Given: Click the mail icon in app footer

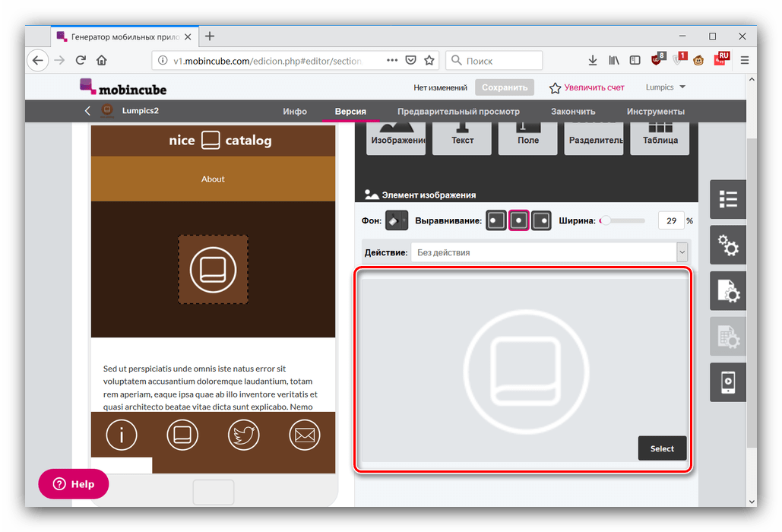Looking at the screenshot, I should 304,435.
